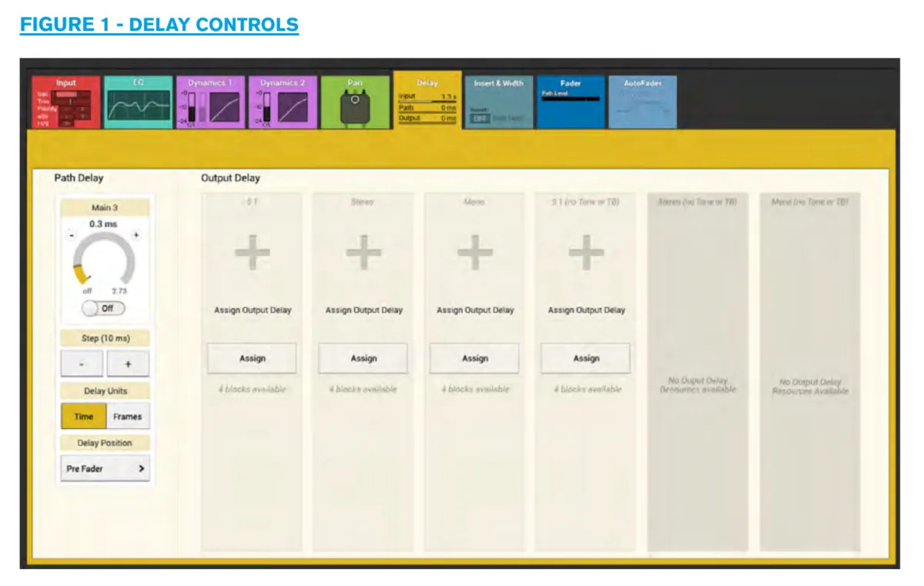Click the 'Output Delay' section heading

click(x=231, y=178)
